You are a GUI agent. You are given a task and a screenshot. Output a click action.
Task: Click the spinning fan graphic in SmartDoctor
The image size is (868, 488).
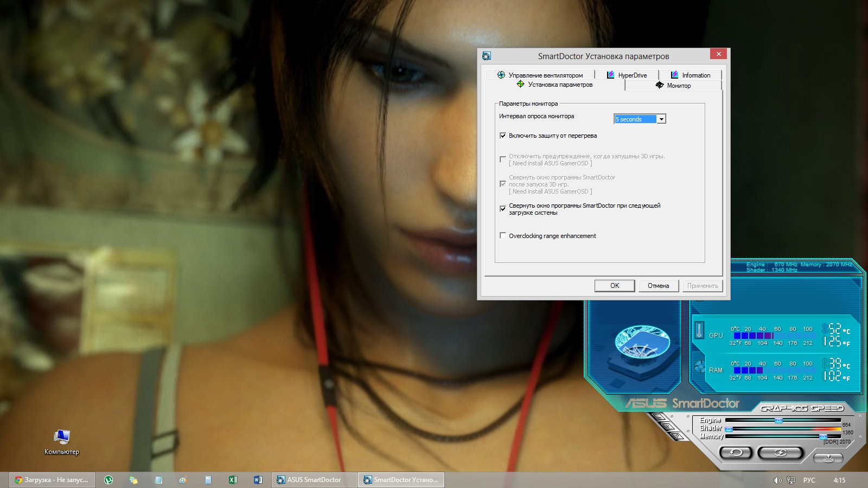coord(642,342)
